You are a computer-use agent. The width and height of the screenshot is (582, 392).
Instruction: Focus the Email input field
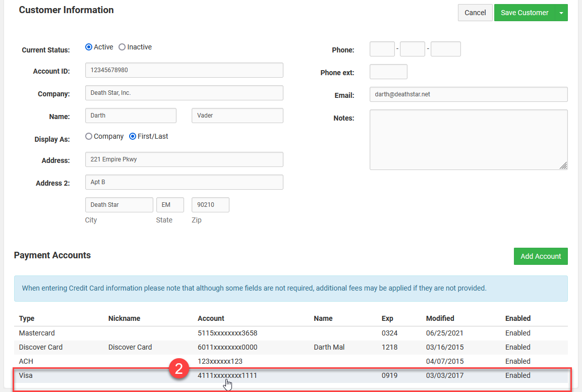pos(469,94)
